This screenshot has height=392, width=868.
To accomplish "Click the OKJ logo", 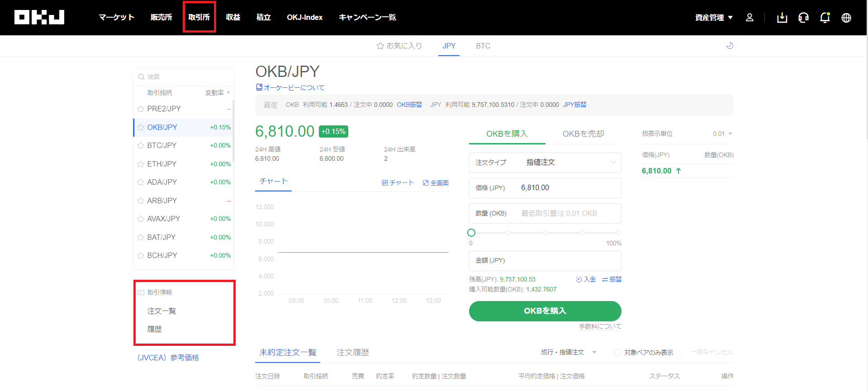I will pyautogui.click(x=39, y=17).
